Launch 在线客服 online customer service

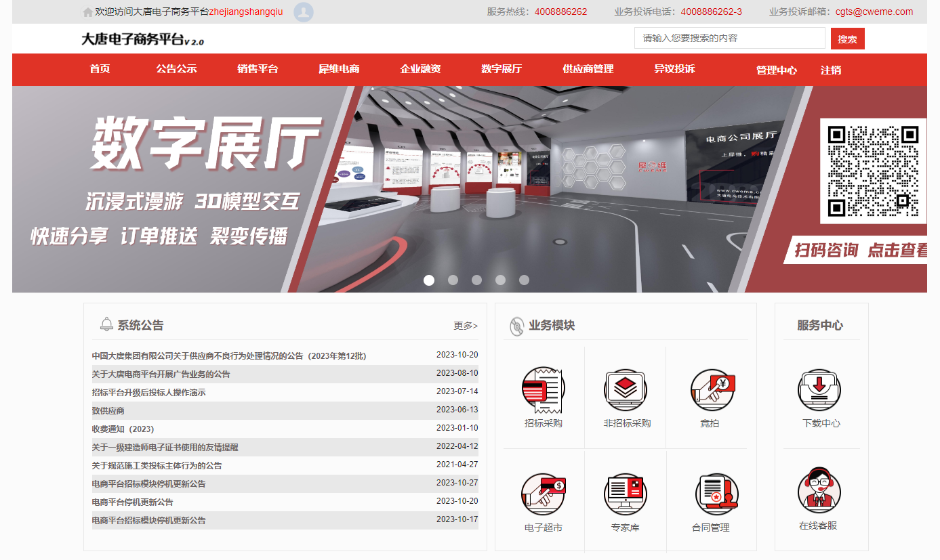(819, 490)
